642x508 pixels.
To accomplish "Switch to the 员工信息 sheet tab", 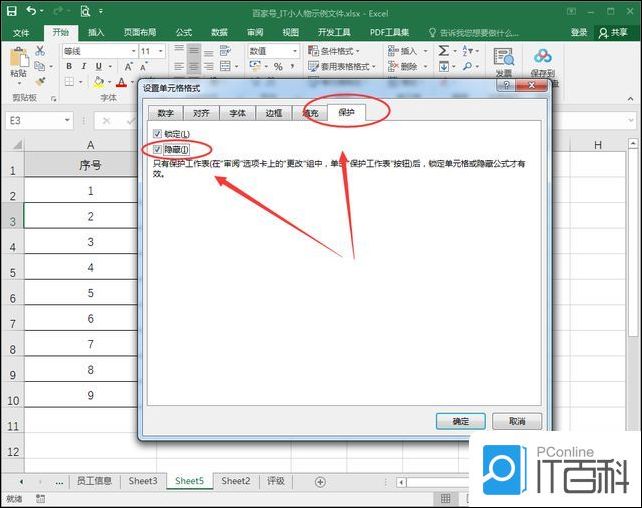I will [x=94, y=481].
